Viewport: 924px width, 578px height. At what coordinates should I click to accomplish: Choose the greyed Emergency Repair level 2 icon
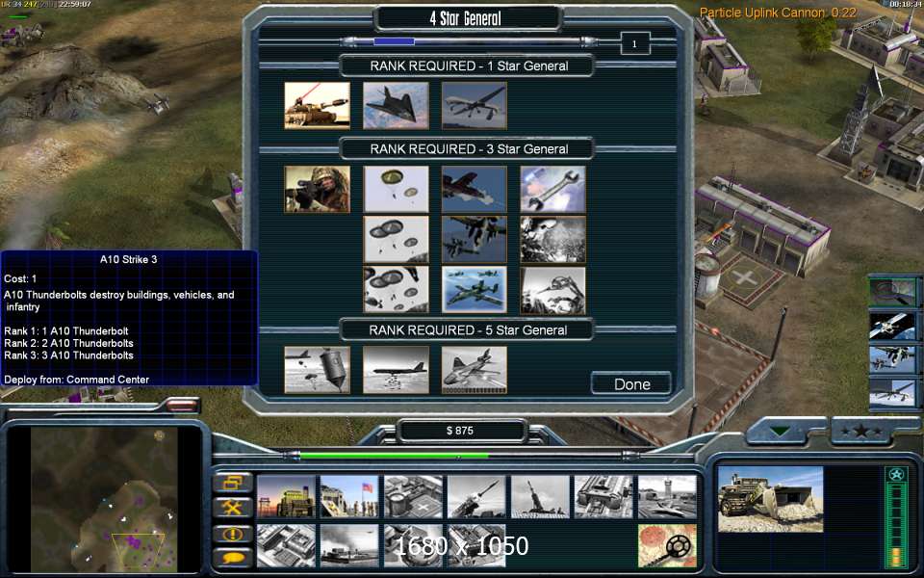click(552, 239)
